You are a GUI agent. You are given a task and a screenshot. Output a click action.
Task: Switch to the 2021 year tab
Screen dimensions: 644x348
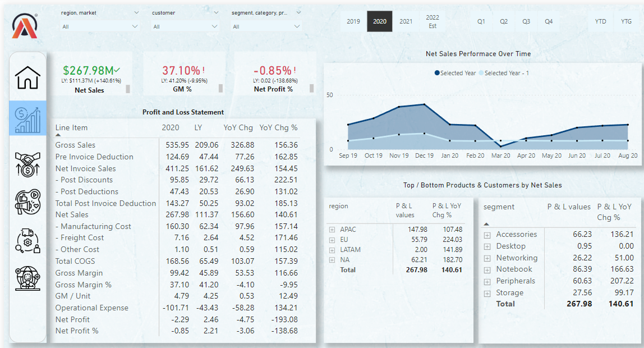tap(406, 21)
